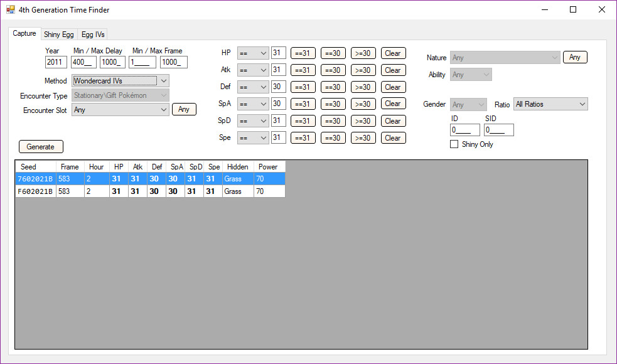The image size is (617, 364).
Task: Click the Def value input field
Action: (x=279, y=87)
